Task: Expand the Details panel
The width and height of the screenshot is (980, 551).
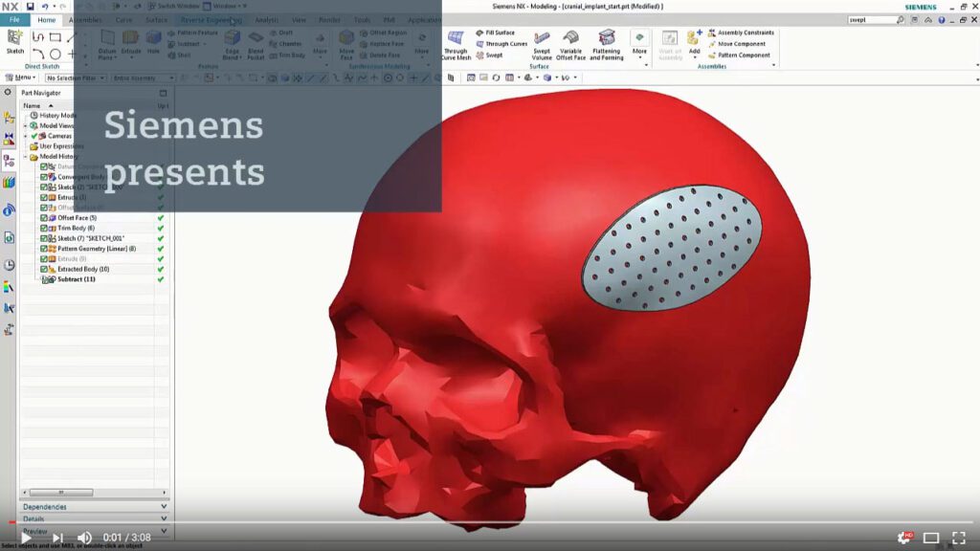Action: pyautogui.click(x=95, y=518)
